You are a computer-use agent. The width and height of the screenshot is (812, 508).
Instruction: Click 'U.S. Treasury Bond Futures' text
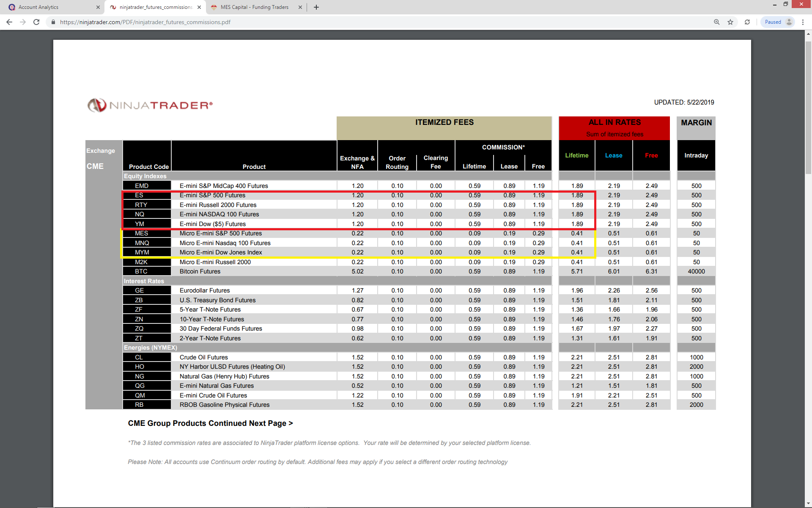click(218, 300)
